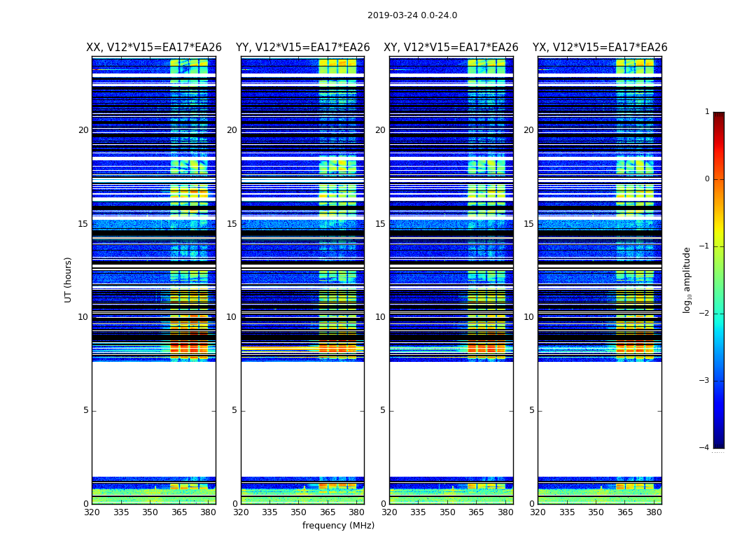Click the red band near 8 hours in YY panel
This screenshot has height=560, width=735.
(x=337, y=348)
